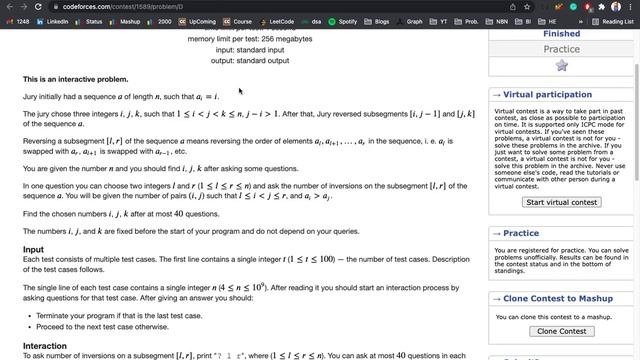Viewport: 640px width, 360px height.
Task: Open the Grammarly green extension icon
Action: (x=573, y=7)
